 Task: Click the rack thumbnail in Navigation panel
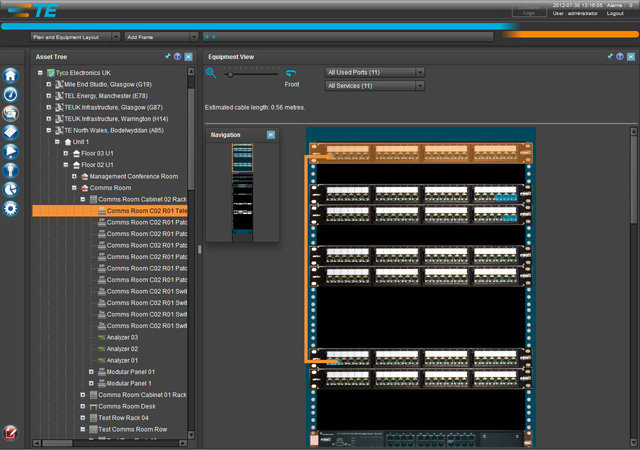point(242,192)
